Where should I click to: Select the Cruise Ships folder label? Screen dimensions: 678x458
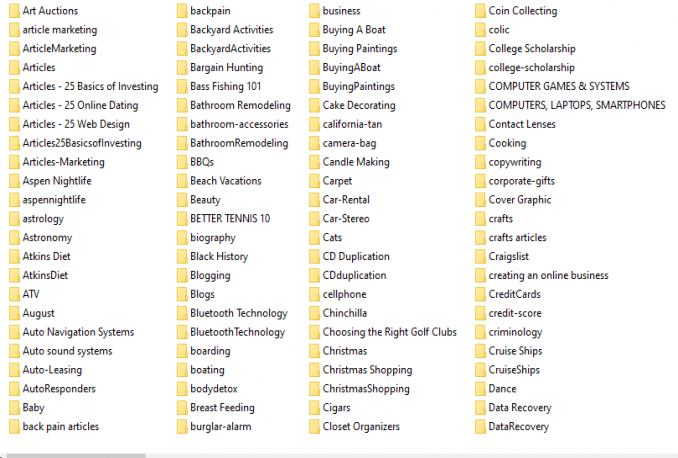pos(516,352)
